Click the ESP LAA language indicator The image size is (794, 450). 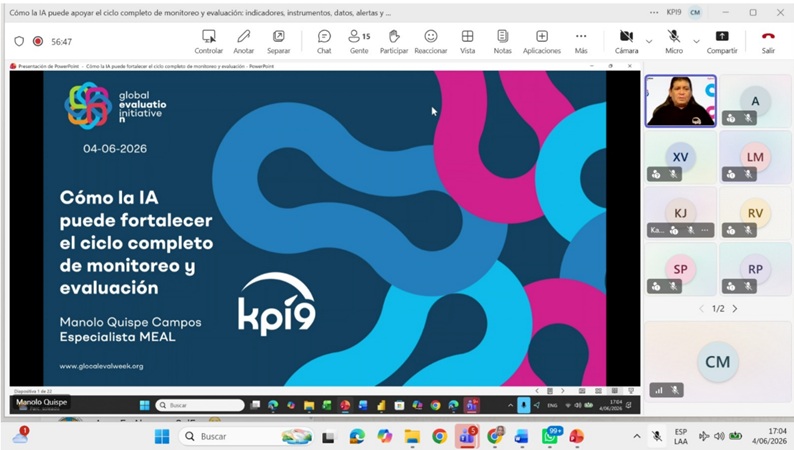[681, 436]
